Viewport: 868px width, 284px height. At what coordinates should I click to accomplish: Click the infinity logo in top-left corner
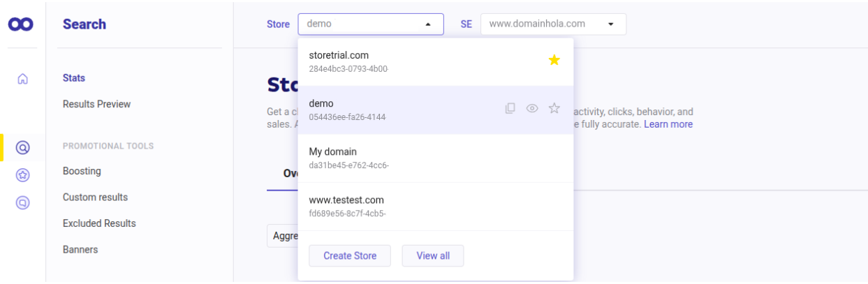22,24
